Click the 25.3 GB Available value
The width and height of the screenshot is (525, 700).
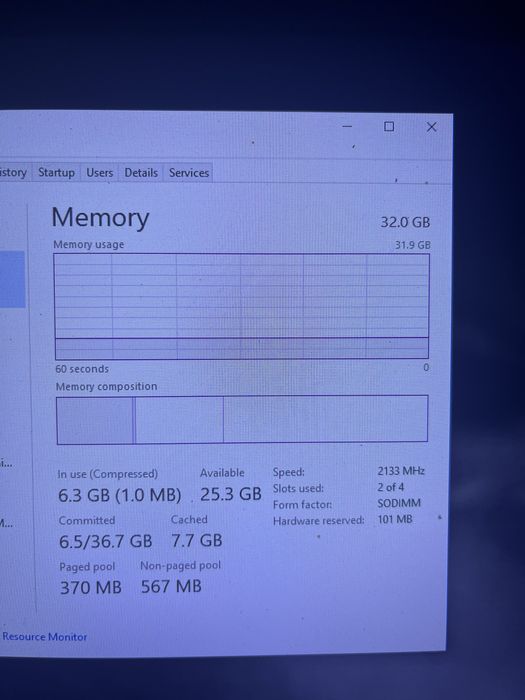[x=230, y=494]
